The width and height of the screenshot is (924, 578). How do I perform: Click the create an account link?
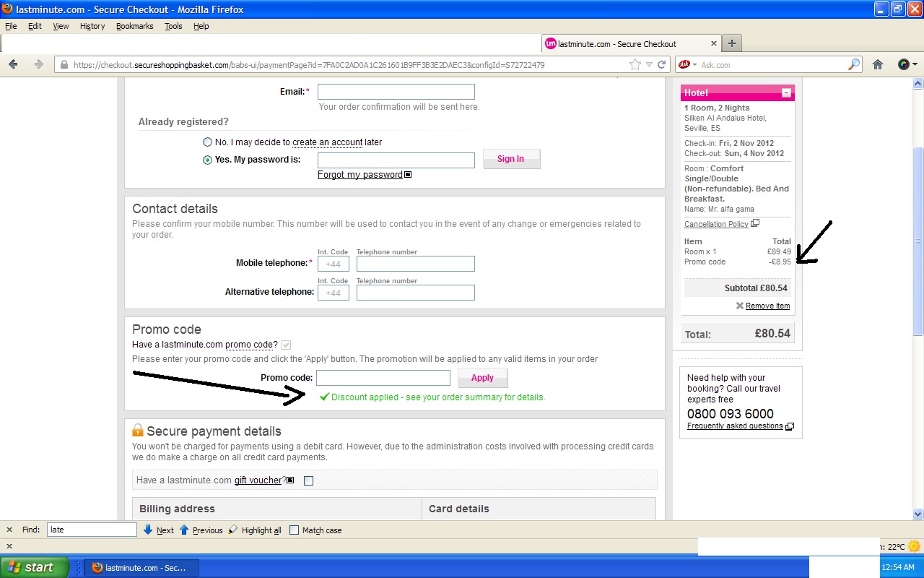pos(327,142)
